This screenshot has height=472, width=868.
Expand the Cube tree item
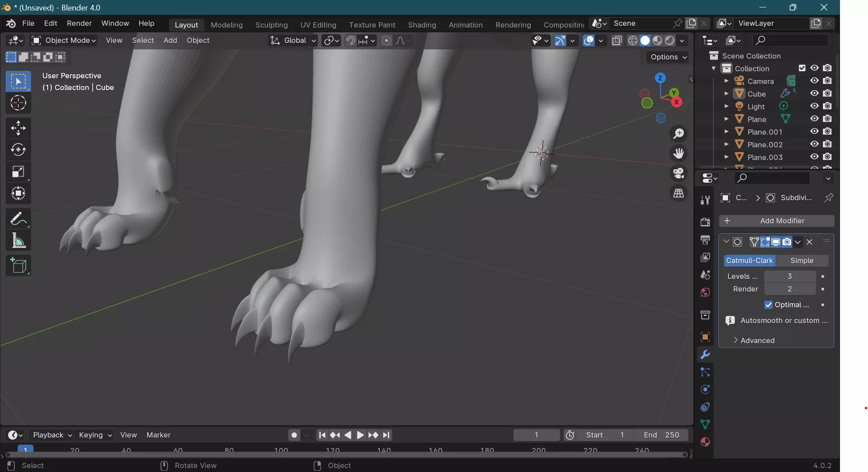coord(726,94)
